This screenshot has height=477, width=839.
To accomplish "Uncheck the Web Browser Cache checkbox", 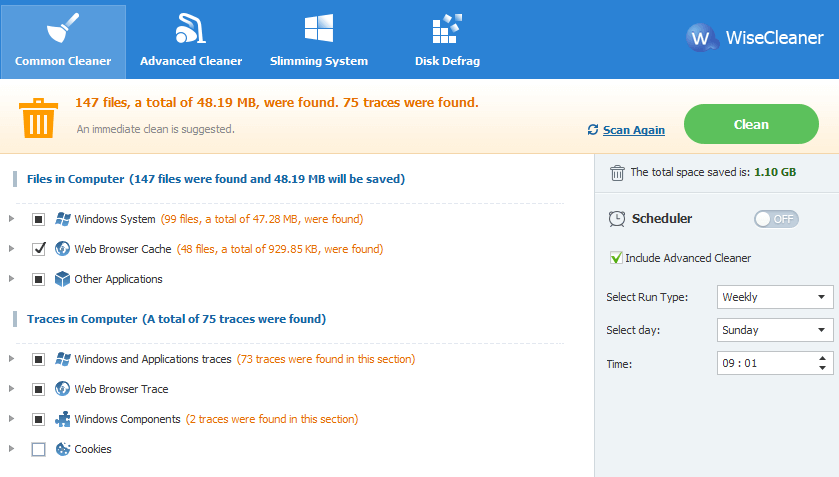I will tap(39, 249).
